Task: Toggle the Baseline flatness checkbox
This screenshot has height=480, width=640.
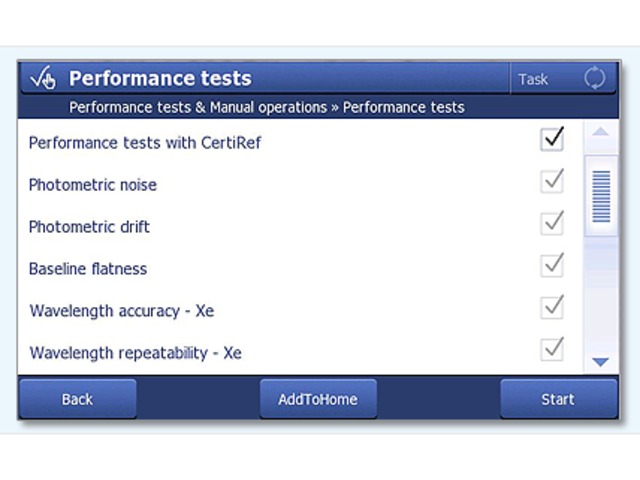Action: [x=552, y=266]
